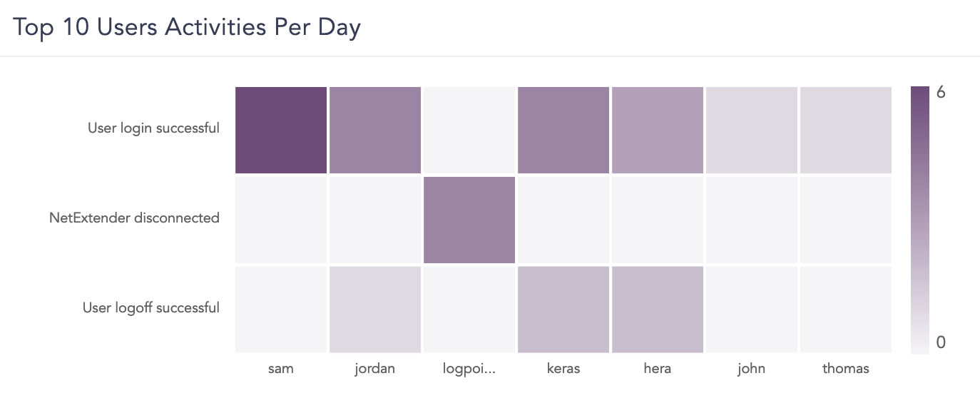The height and width of the screenshot is (408, 980).
Task: Select the "NetExtender disconnected" row label
Action: [x=134, y=218]
